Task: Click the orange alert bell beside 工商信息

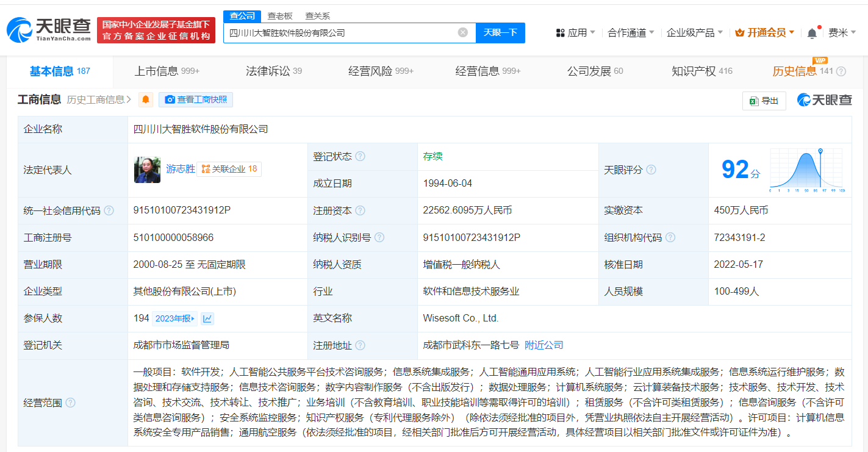Action: (146, 99)
